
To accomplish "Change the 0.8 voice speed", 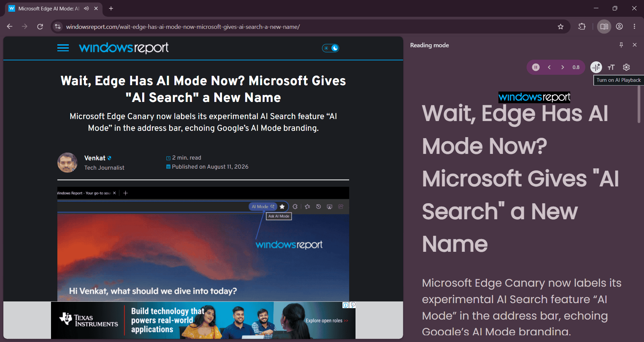I will click(x=576, y=67).
